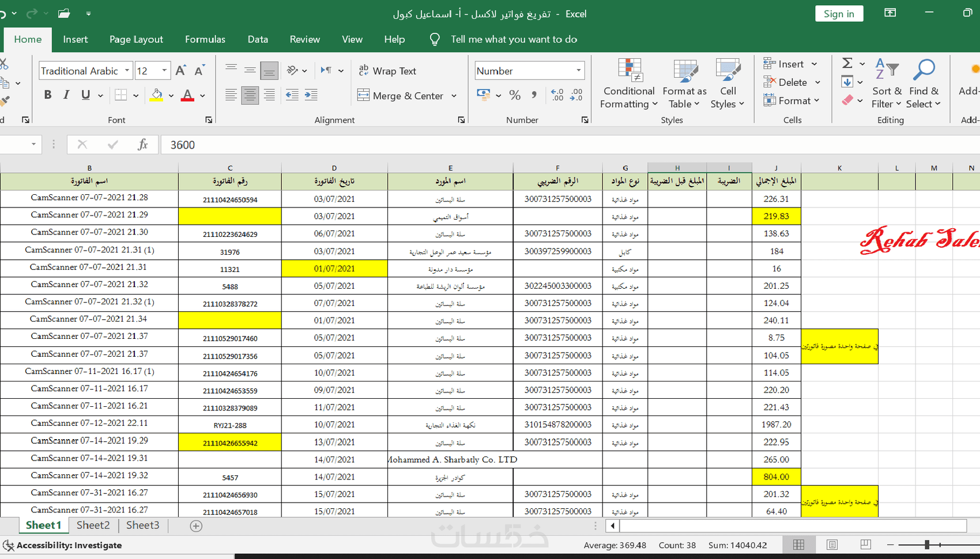Image resolution: width=980 pixels, height=559 pixels.
Task: Apply Comma Style
Action: pyautogui.click(x=534, y=95)
